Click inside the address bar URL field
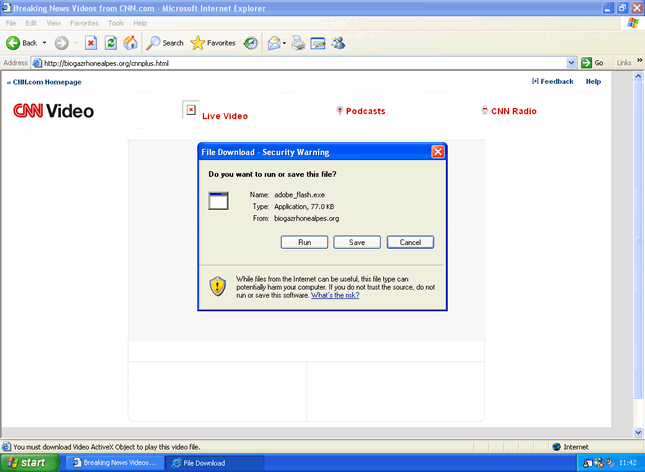645x472 pixels. [300, 63]
